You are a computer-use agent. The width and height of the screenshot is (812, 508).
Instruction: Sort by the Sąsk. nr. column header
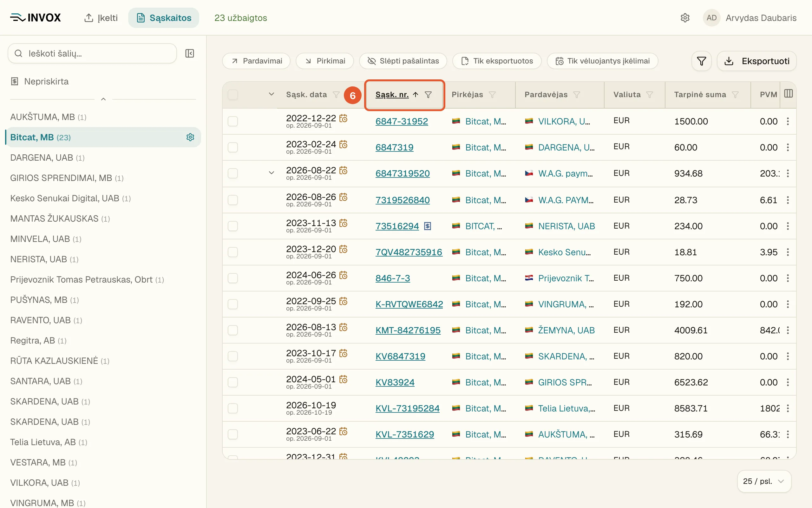(392, 95)
